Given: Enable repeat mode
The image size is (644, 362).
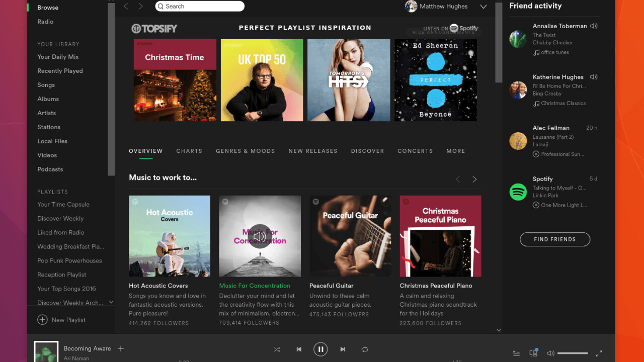Looking at the screenshot, I should click(x=364, y=349).
